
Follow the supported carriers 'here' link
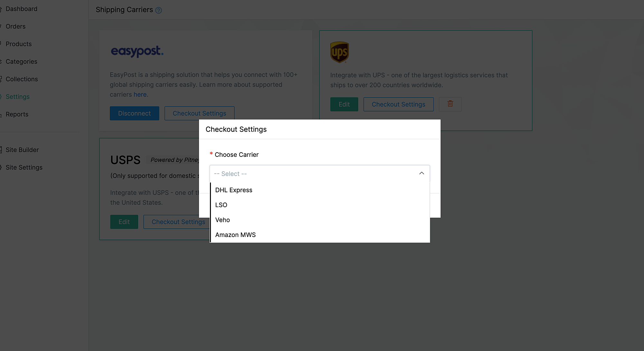(140, 94)
